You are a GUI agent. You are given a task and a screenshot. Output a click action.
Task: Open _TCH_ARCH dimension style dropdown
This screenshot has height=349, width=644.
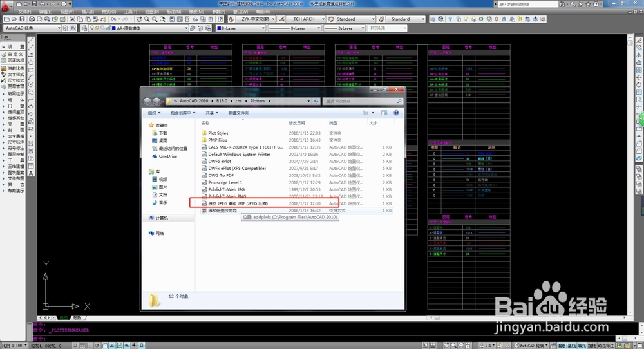306,19
